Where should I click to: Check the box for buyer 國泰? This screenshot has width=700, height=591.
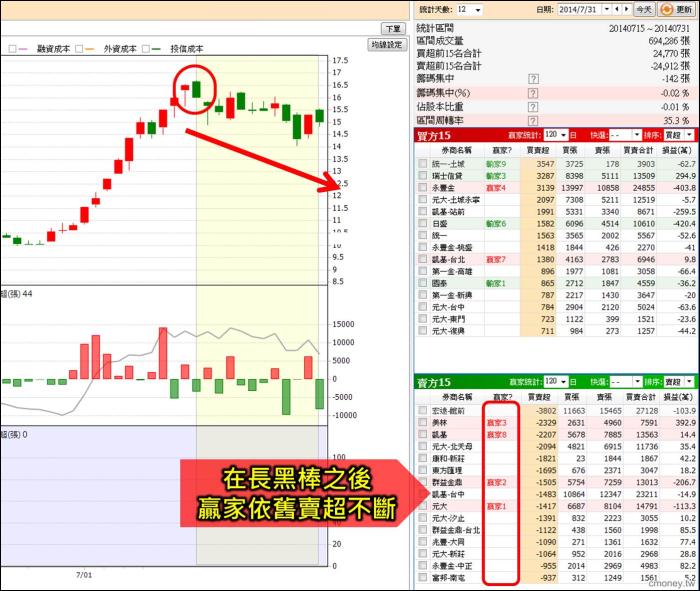coord(422,283)
